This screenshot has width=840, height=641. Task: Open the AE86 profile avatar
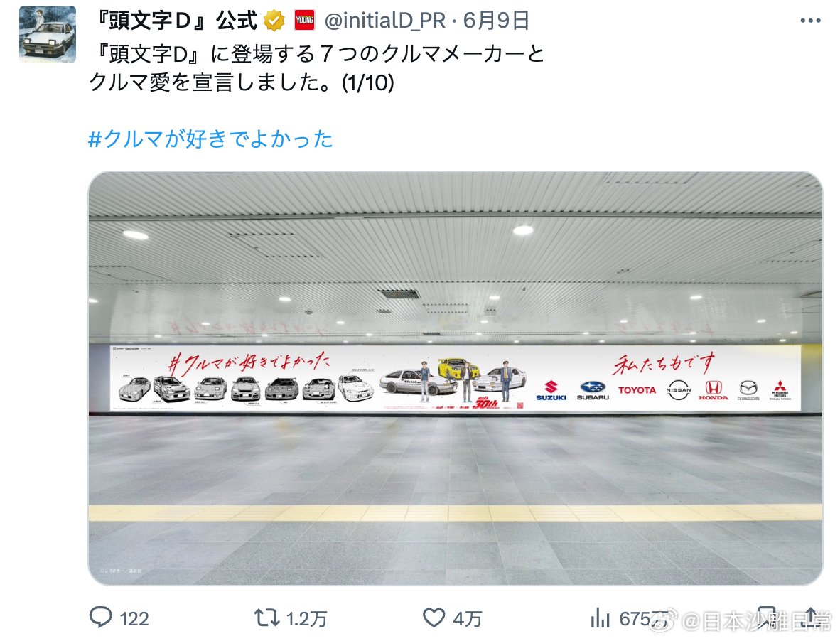coord(47,33)
